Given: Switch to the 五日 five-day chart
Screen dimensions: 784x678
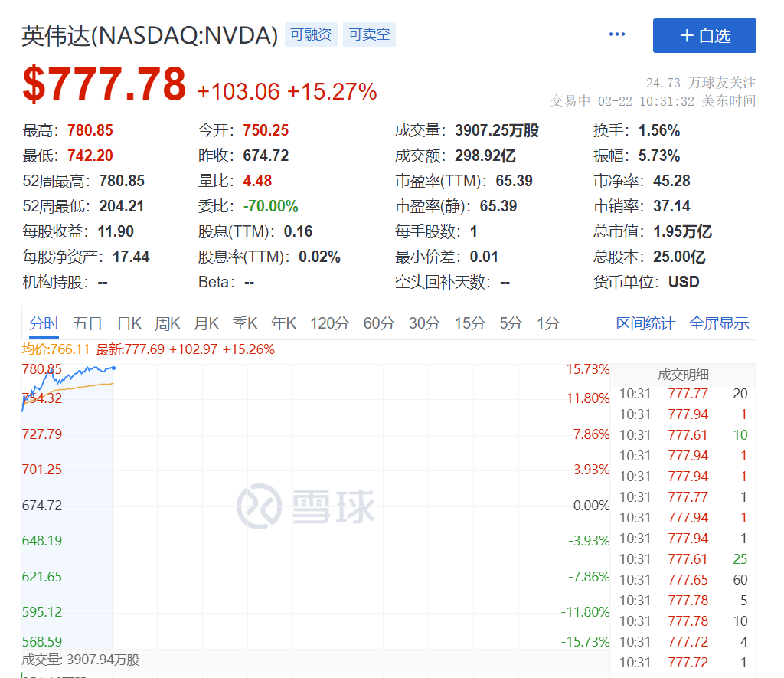Looking at the screenshot, I should (x=87, y=323).
